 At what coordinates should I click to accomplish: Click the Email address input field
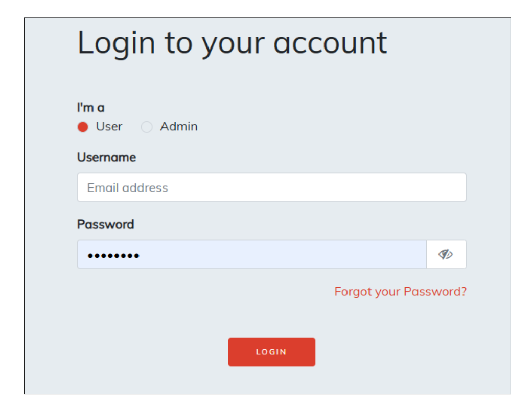point(271,187)
